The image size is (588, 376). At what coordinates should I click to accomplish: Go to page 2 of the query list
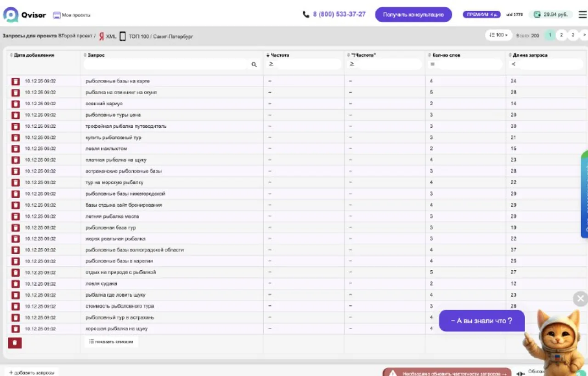pyautogui.click(x=561, y=35)
